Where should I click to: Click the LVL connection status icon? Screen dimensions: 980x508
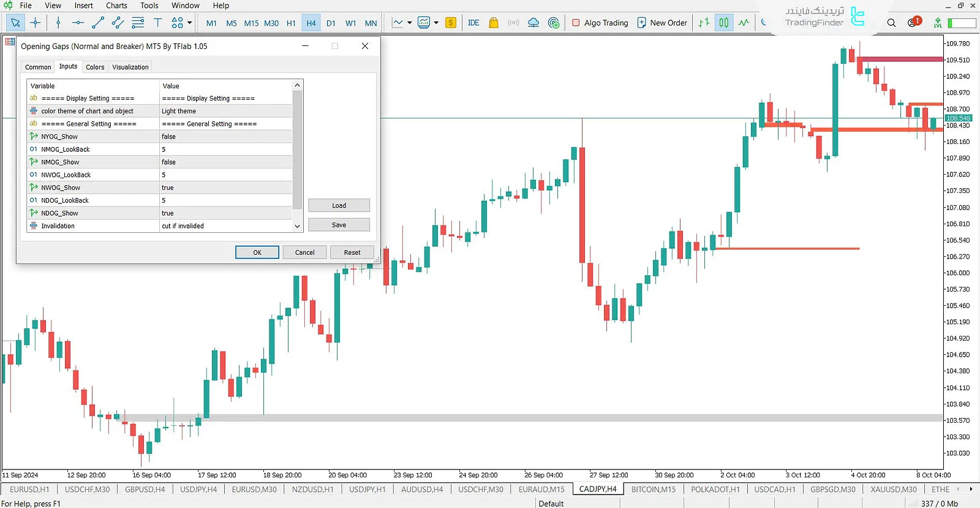[x=938, y=23]
